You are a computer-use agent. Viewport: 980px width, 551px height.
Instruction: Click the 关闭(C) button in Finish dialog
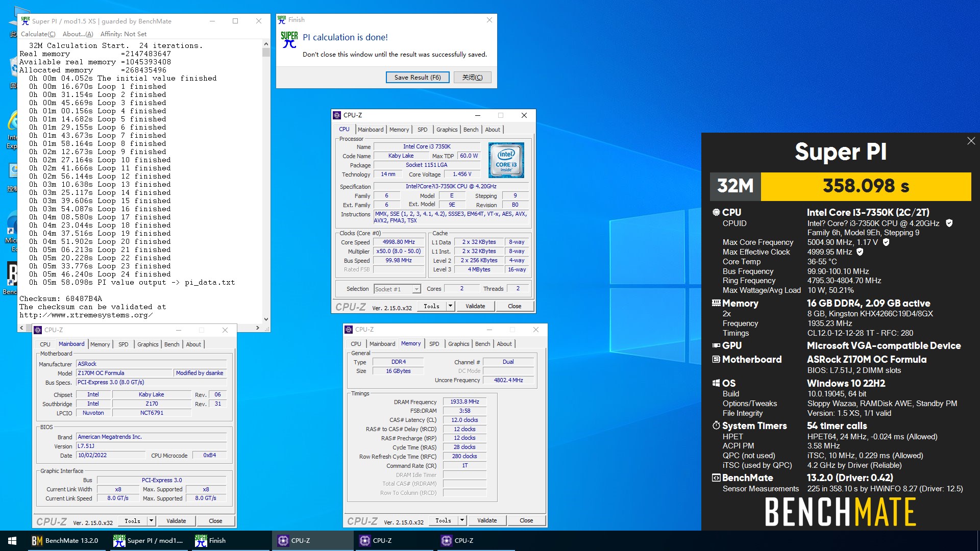[x=472, y=78]
